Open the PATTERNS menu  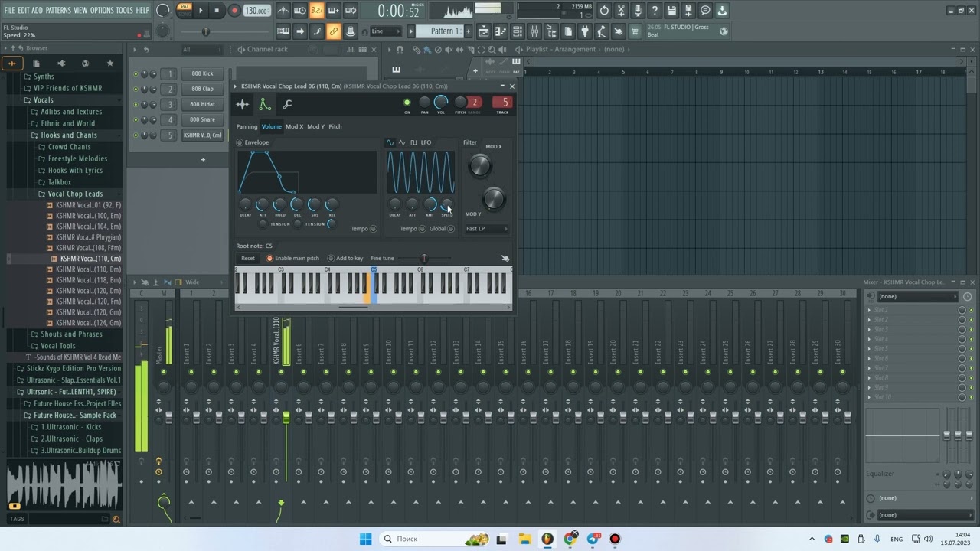pos(58,10)
